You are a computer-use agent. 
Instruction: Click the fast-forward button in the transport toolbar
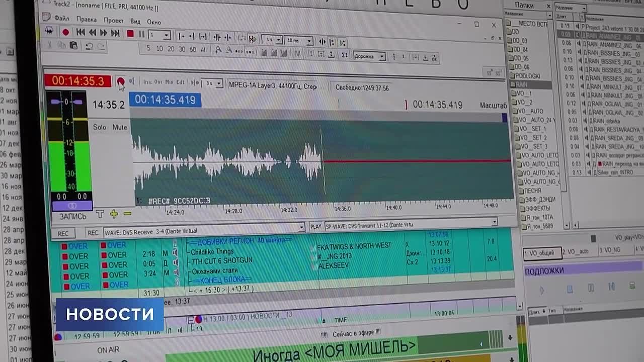[x=104, y=33]
